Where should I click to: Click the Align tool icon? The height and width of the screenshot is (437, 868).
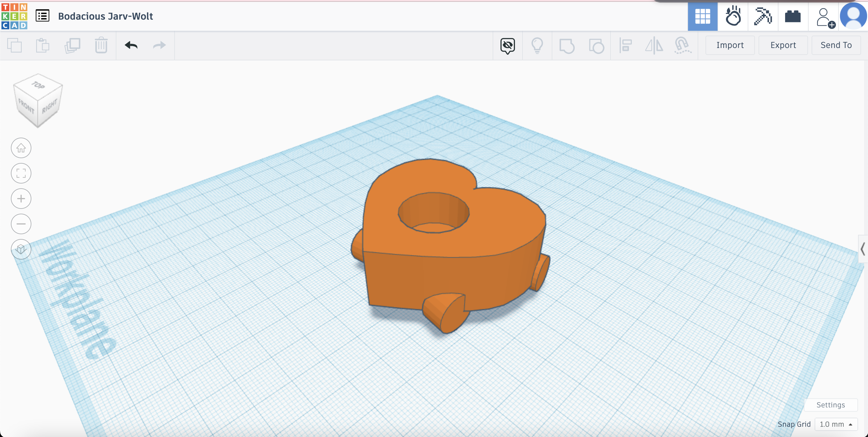[625, 45]
